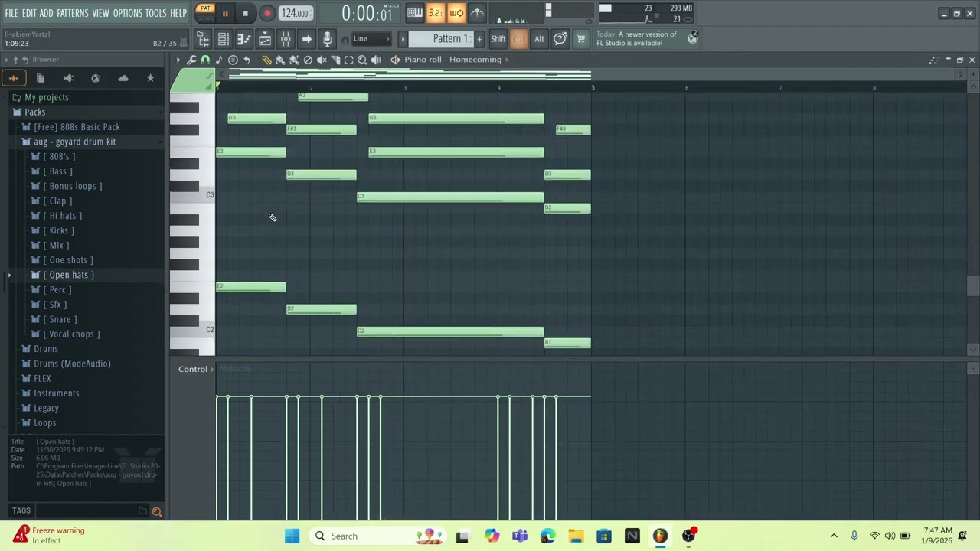The width and height of the screenshot is (980, 551).
Task: Toggle loop recording icon
Action: coord(456,13)
